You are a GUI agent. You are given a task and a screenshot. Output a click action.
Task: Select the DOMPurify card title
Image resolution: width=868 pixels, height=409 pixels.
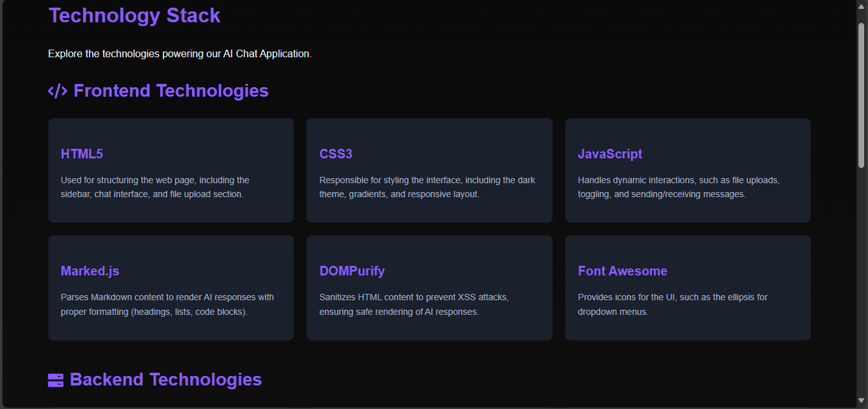pyautogui.click(x=352, y=271)
